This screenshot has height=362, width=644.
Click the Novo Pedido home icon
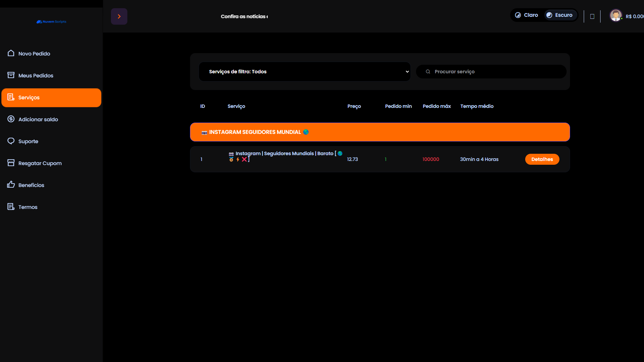11,53
